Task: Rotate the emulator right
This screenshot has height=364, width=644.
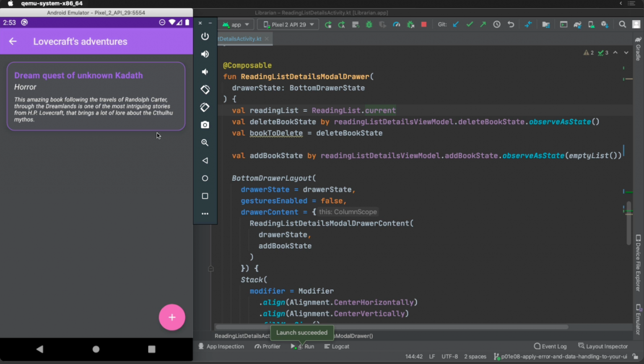Action: (x=205, y=107)
